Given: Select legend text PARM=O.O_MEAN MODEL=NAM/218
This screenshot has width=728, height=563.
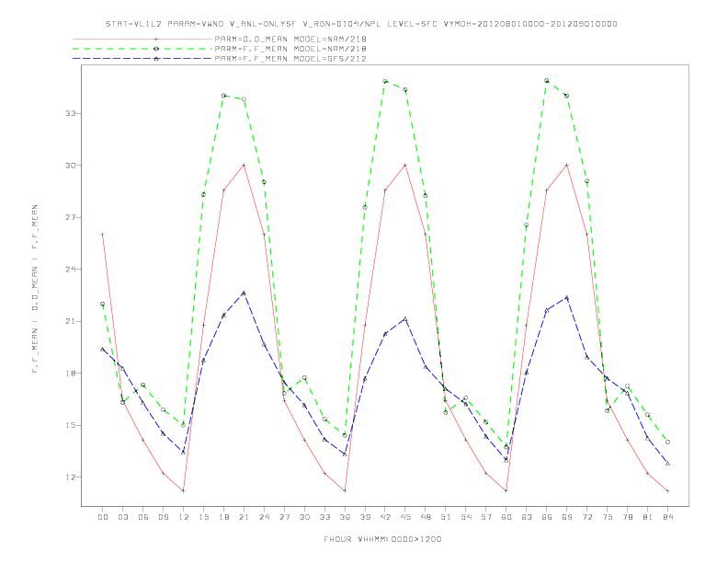Looking at the screenshot, I should coord(290,39).
